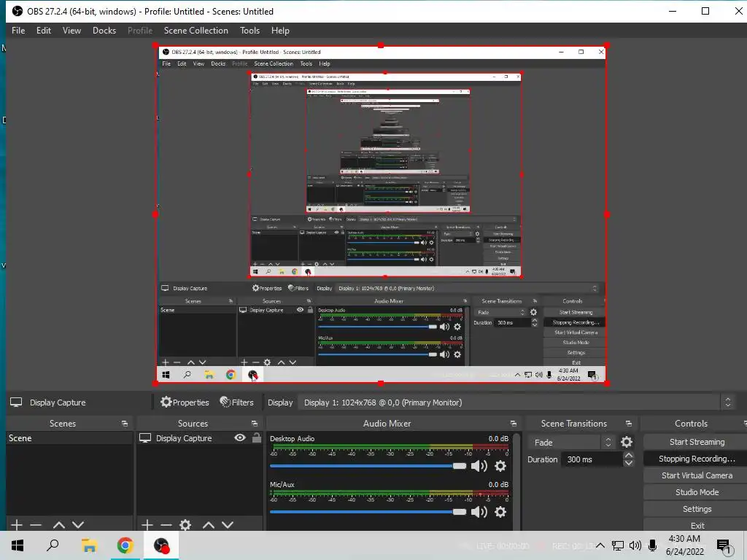747x560 pixels.
Task: Open File Explorer from taskbar
Action: [89, 545]
